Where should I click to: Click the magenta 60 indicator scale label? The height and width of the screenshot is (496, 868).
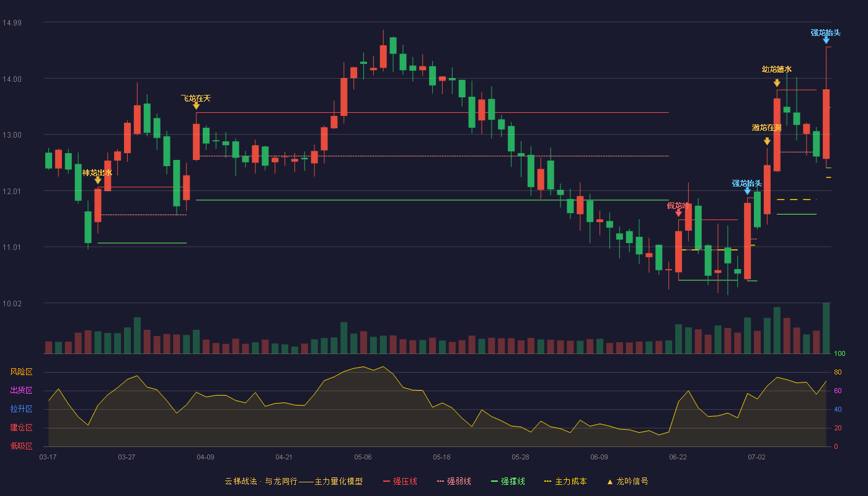click(838, 391)
